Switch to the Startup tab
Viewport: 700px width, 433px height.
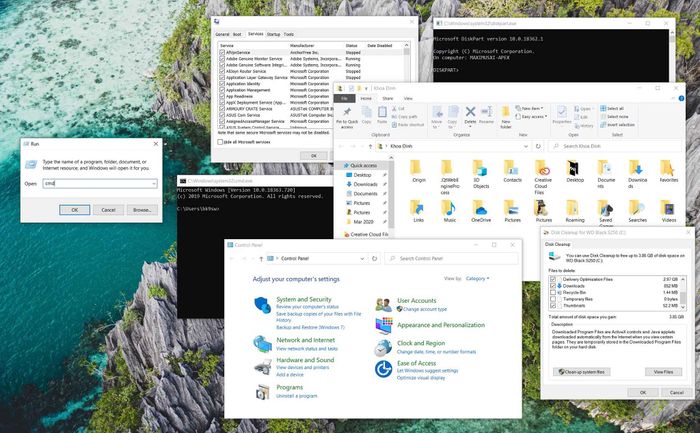[273, 34]
